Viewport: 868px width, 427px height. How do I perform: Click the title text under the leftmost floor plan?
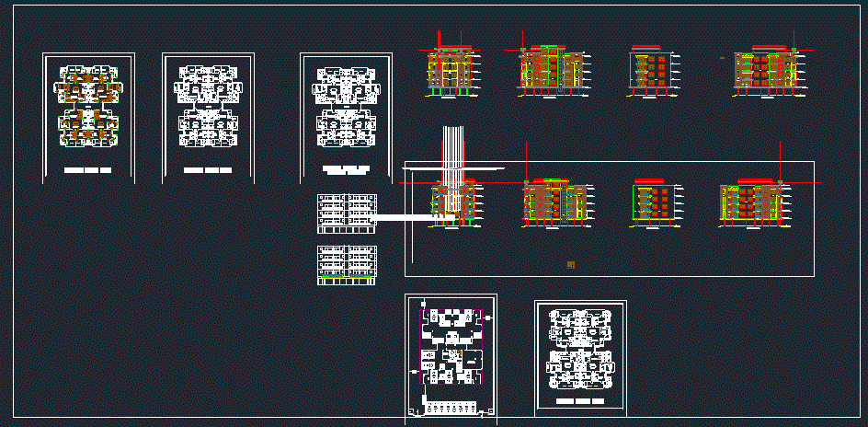tap(87, 170)
